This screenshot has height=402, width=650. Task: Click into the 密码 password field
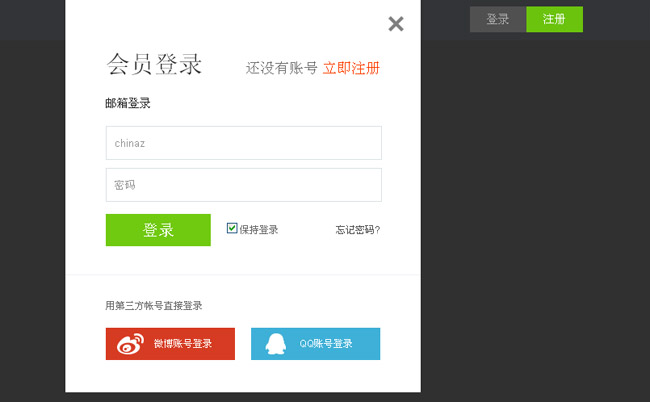pyautogui.click(x=243, y=185)
